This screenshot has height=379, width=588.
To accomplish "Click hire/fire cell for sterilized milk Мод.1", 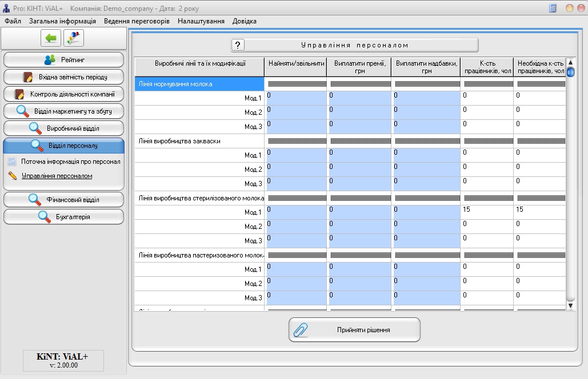I will point(295,212).
